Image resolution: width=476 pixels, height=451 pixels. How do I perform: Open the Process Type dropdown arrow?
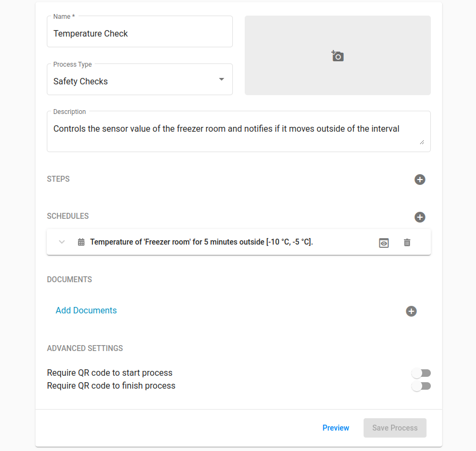[x=221, y=80]
